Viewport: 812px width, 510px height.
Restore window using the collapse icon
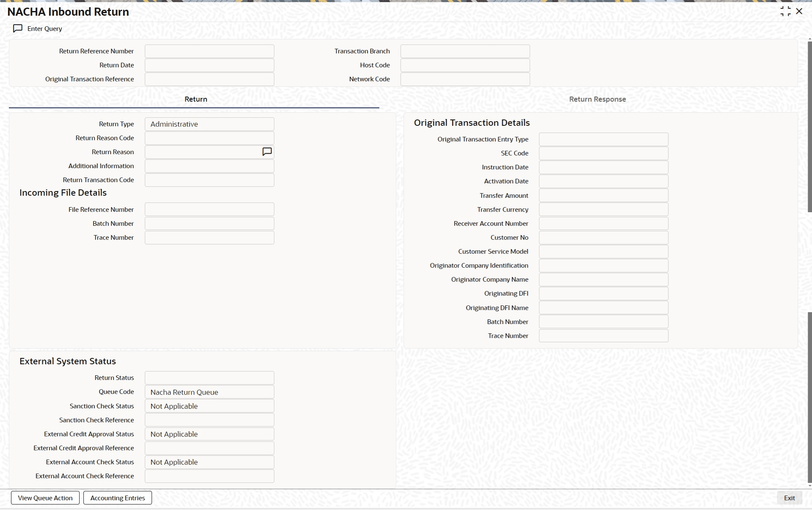coord(785,11)
